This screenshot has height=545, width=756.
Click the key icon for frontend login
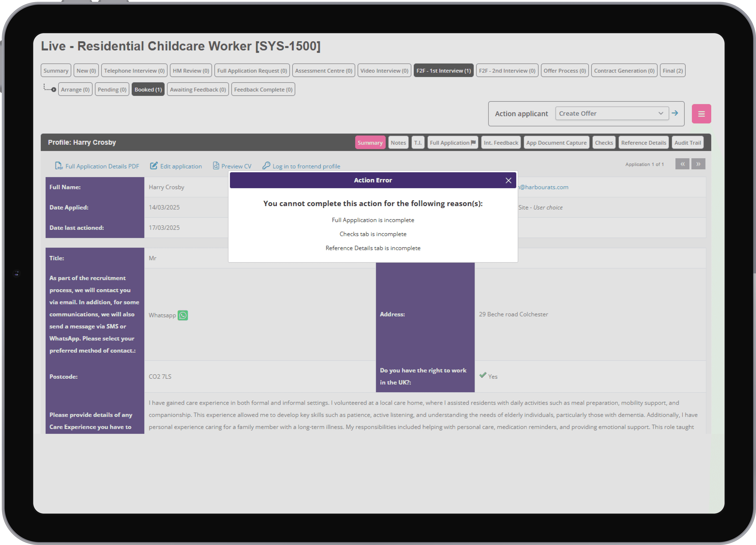[x=266, y=166]
